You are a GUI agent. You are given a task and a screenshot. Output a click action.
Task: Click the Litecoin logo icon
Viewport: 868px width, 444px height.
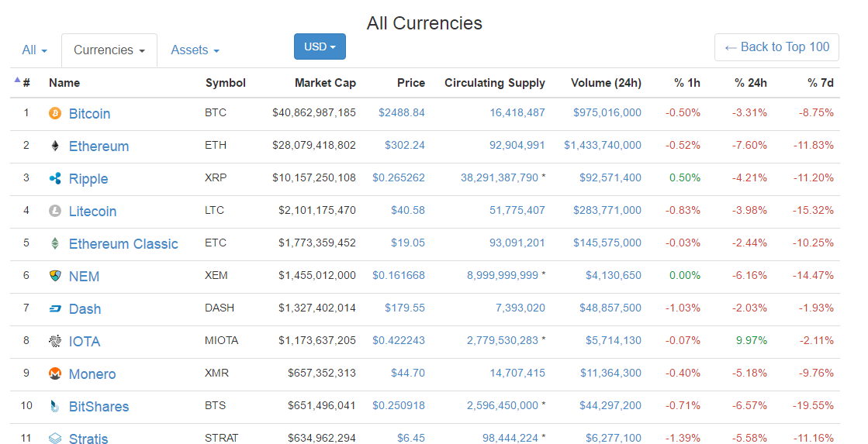click(x=55, y=211)
